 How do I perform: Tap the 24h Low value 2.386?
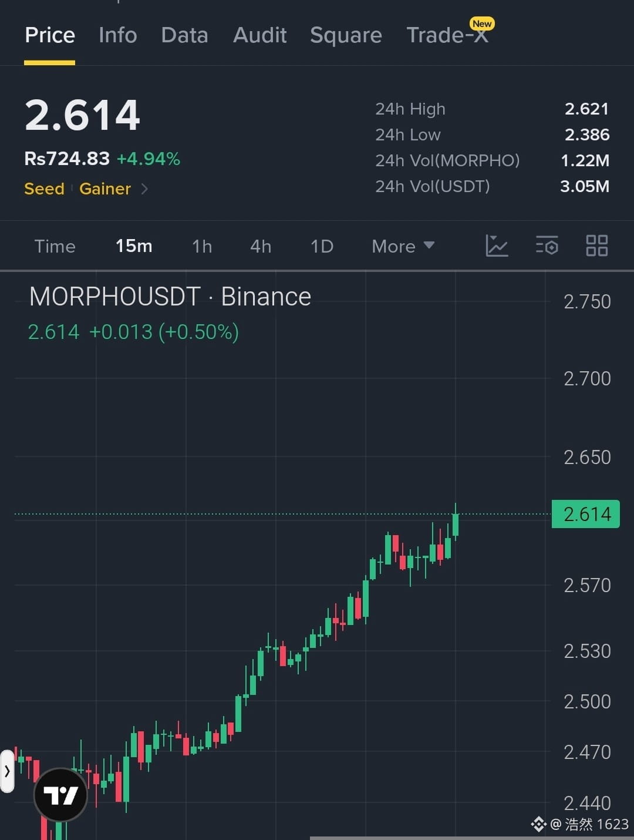pos(587,135)
